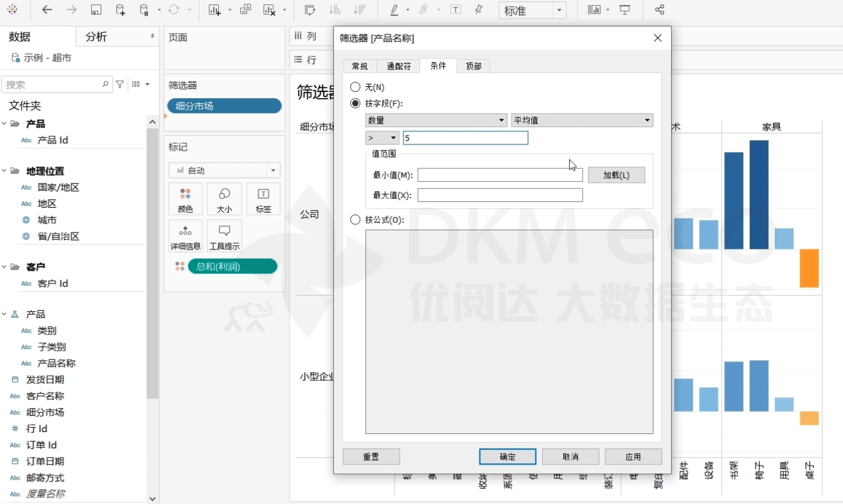
Task: Click the filter funnel icon beside search
Action: point(120,84)
